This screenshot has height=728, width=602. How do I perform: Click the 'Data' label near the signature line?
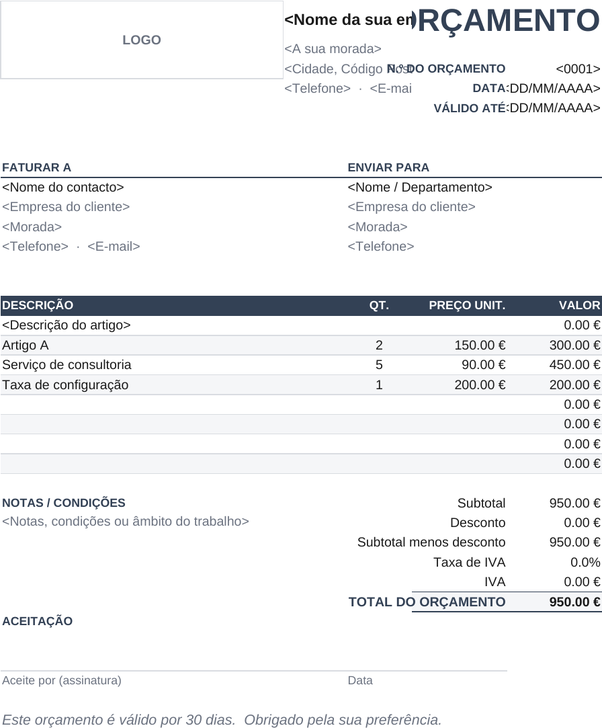[x=360, y=681]
